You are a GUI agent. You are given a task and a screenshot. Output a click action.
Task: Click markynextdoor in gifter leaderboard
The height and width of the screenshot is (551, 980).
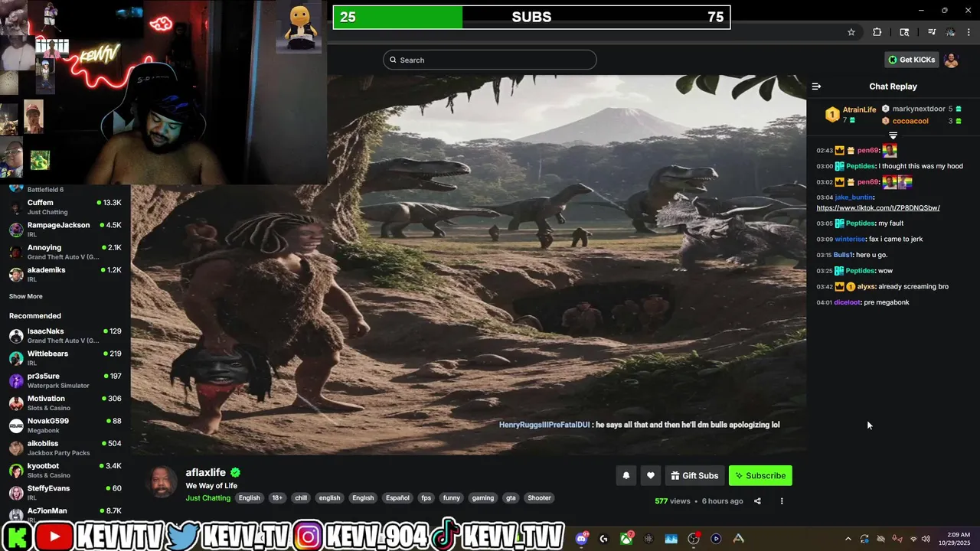click(919, 109)
